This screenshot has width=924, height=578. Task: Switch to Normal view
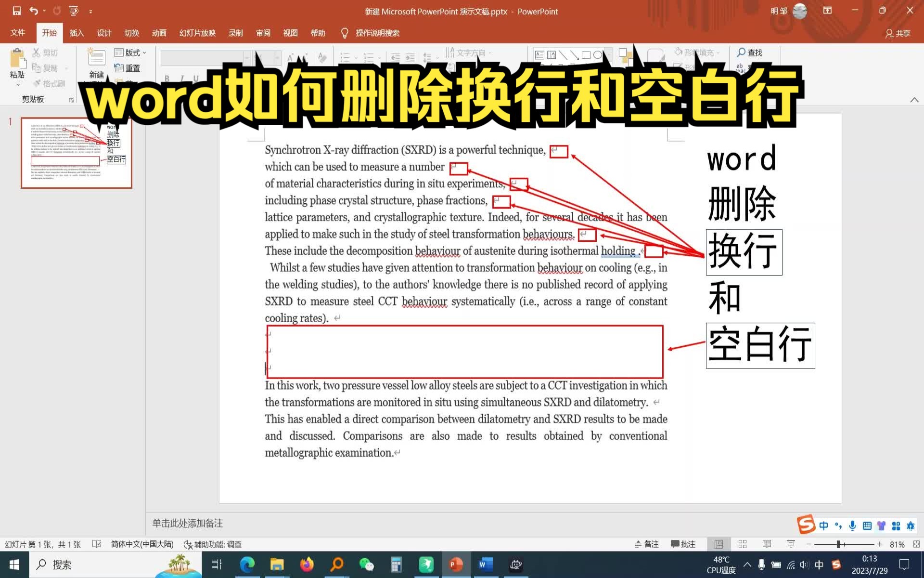coord(719,544)
